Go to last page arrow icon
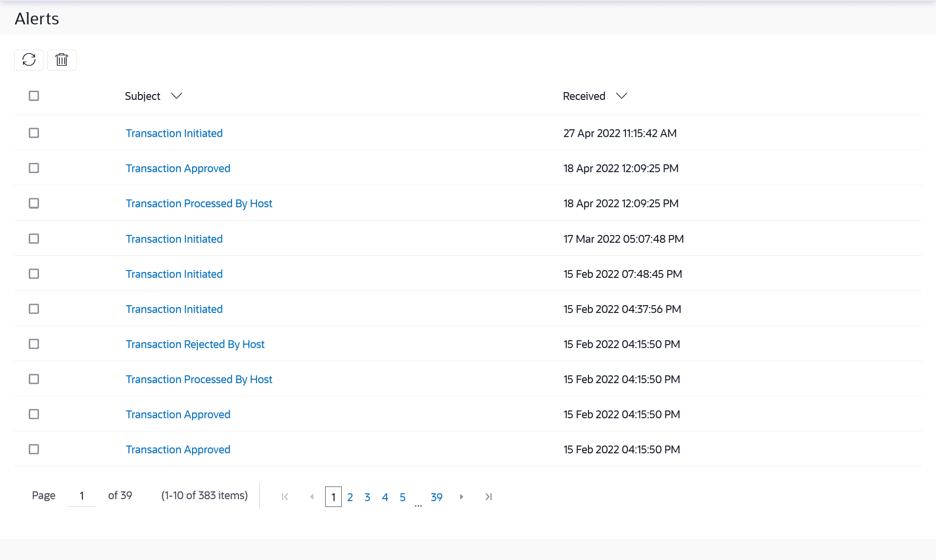This screenshot has height=560, width=936. coord(488,497)
